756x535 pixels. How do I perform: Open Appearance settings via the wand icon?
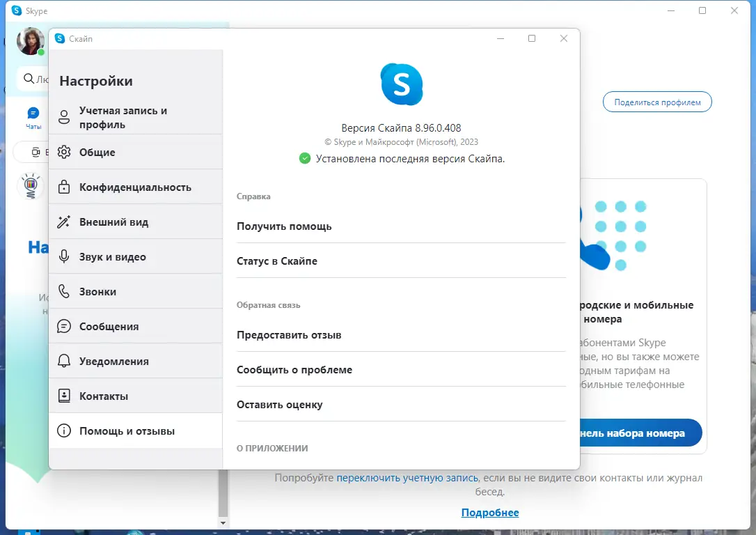64,222
